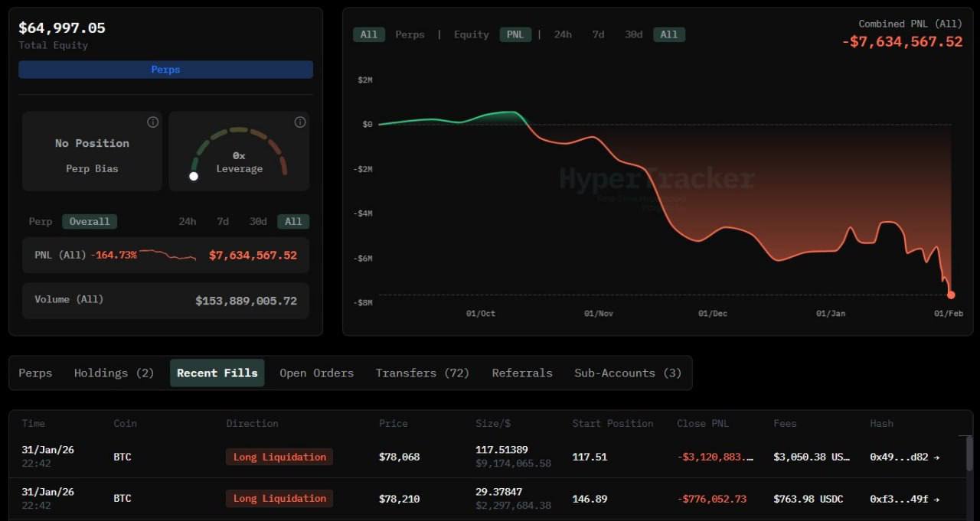980x521 pixels.
Task: Click the blue Perps equity bar
Action: click(x=165, y=70)
